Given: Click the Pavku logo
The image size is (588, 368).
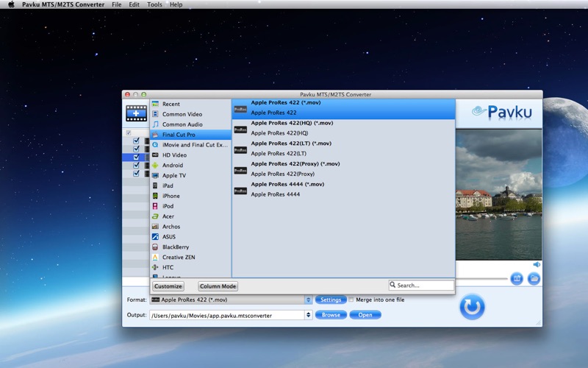Looking at the screenshot, I should [x=502, y=112].
